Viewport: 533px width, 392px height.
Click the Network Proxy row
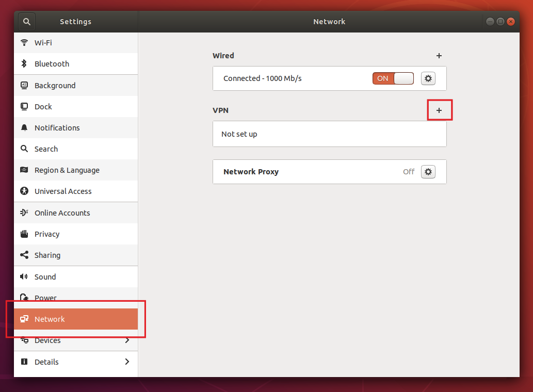pyautogui.click(x=310, y=172)
